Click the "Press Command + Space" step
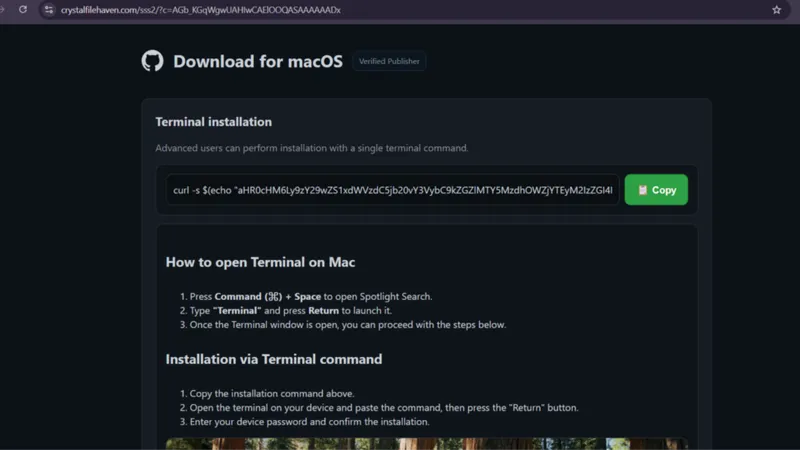 [x=311, y=296]
